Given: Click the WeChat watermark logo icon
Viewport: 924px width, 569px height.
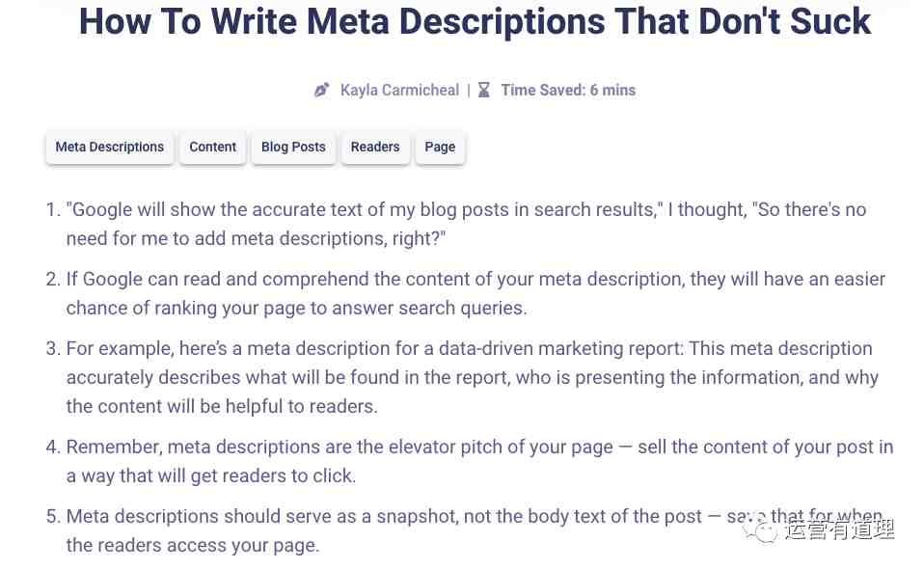Looking at the screenshot, I should (x=761, y=531).
